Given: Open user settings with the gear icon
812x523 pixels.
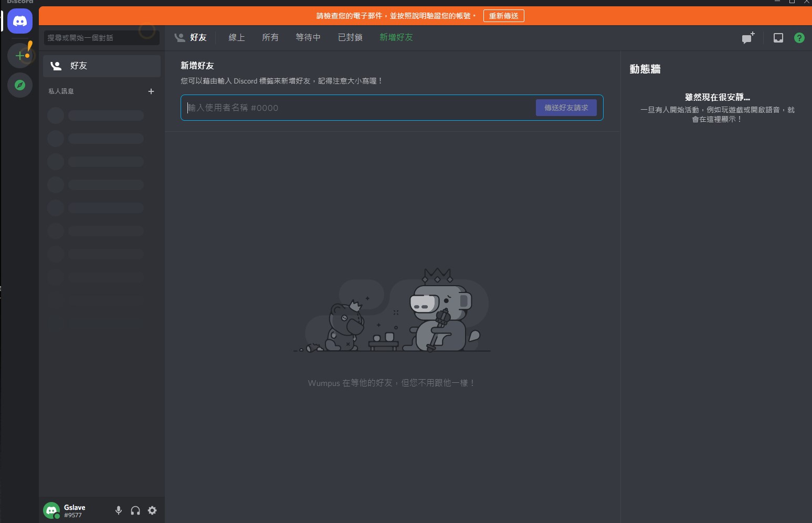Looking at the screenshot, I should [152, 510].
